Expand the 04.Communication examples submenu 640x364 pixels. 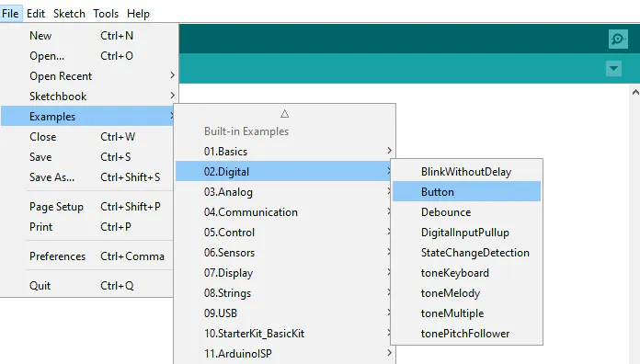(283, 212)
